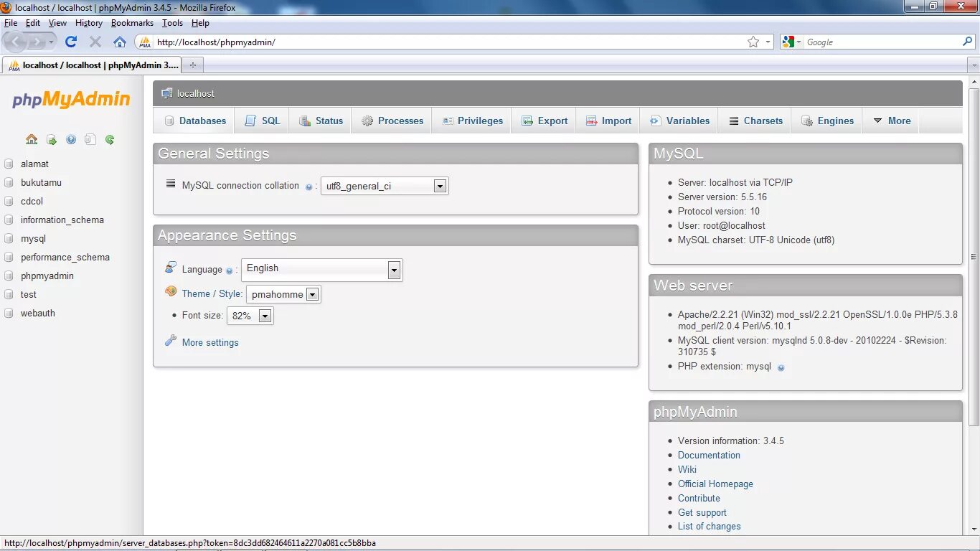Screen dimensions: 980x551
Task: Click the search magnifier in Google box
Action: (968, 42)
